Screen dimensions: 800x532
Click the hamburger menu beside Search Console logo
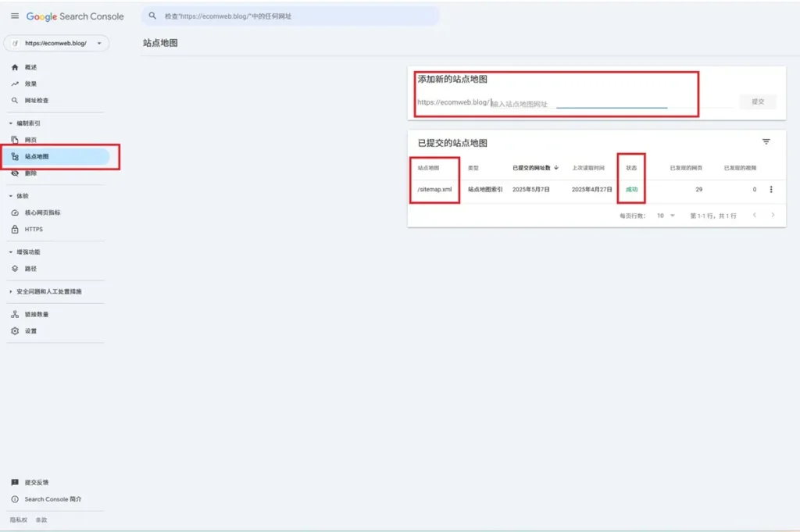14,16
